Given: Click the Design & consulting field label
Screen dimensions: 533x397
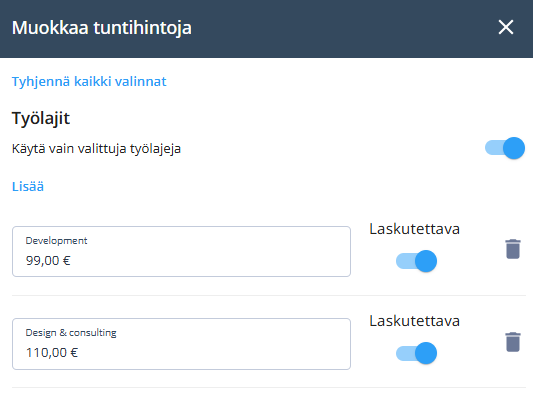Looking at the screenshot, I should tap(71, 333).
